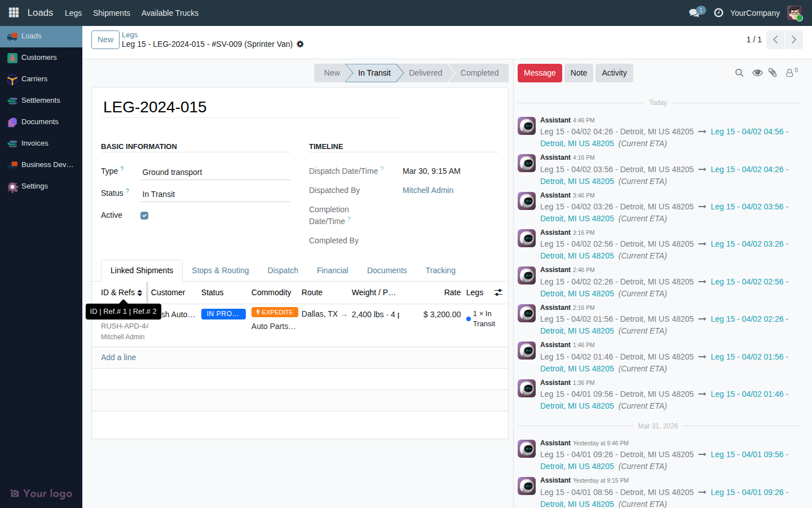Image resolution: width=812 pixels, height=508 pixels.
Task: Click the IN PRO… status badge
Action: click(x=223, y=314)
